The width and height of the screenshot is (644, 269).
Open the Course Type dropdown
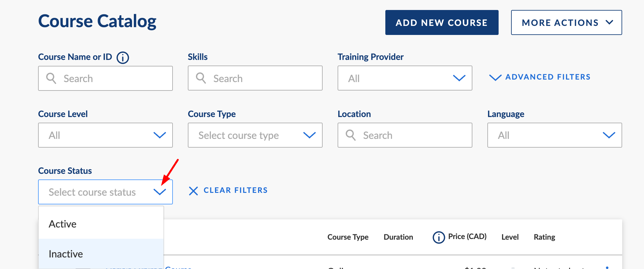click(255, 135)
